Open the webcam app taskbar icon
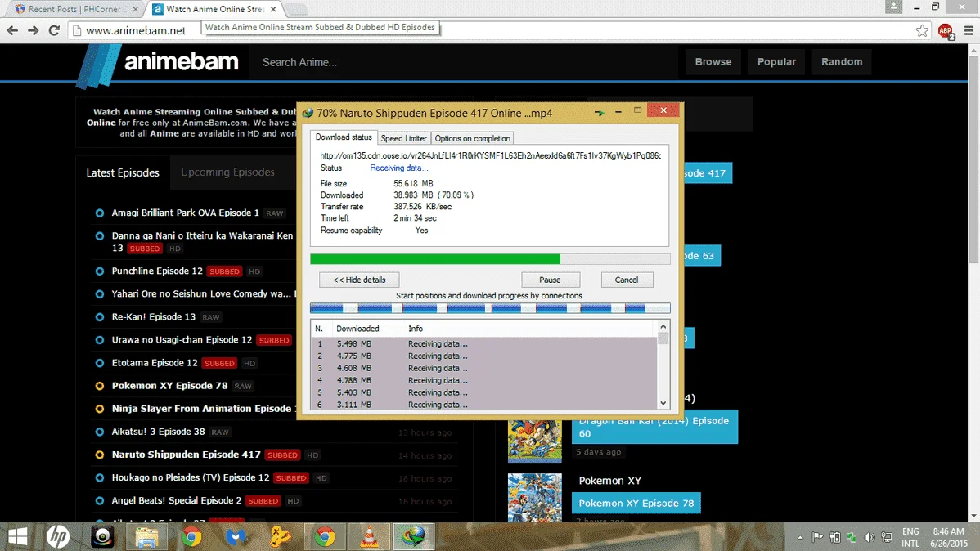The width and height of the screenshot is (980, 551). [102, 536]
